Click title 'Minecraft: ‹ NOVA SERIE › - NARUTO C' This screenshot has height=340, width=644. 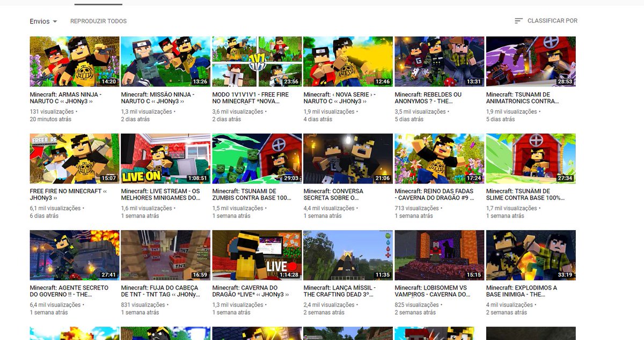pyautogui.click(x=340, y=98)
